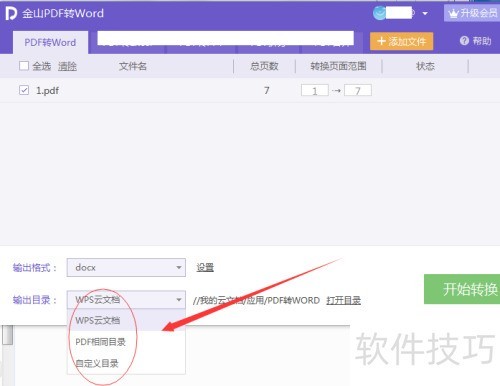Click the start page field showing 1
This screenshot has width=500, height=386.
point(315,90)
